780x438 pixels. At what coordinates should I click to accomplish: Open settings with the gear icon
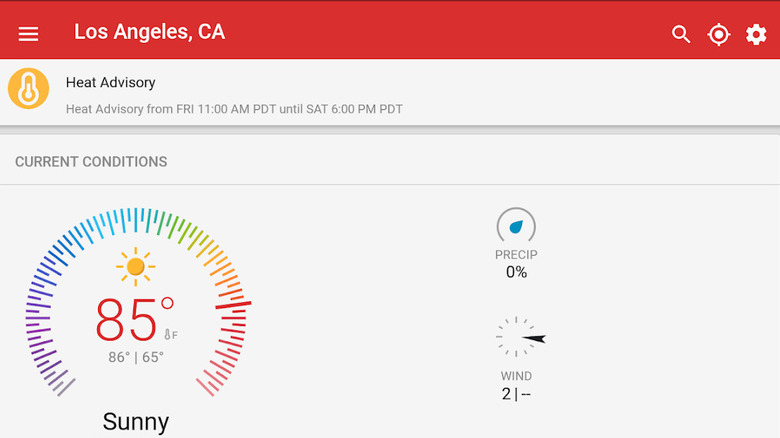[756, 34]
